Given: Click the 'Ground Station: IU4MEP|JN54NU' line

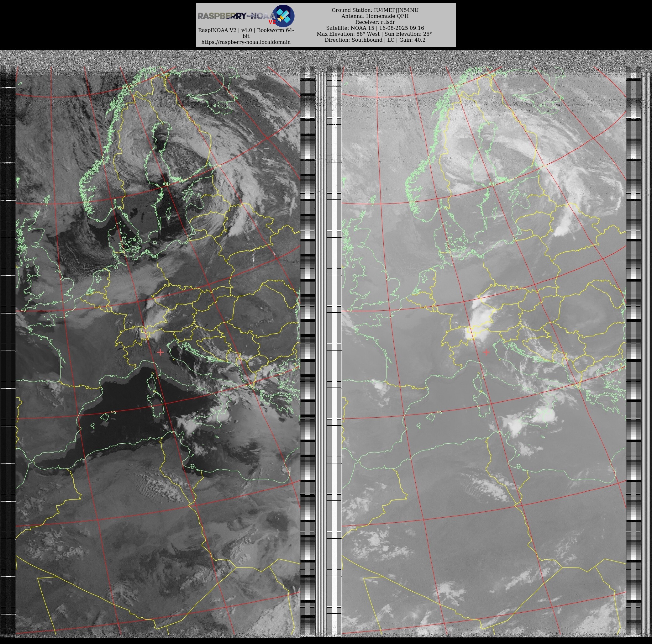Looking at the screenshot, I should (x=375, y=10).
